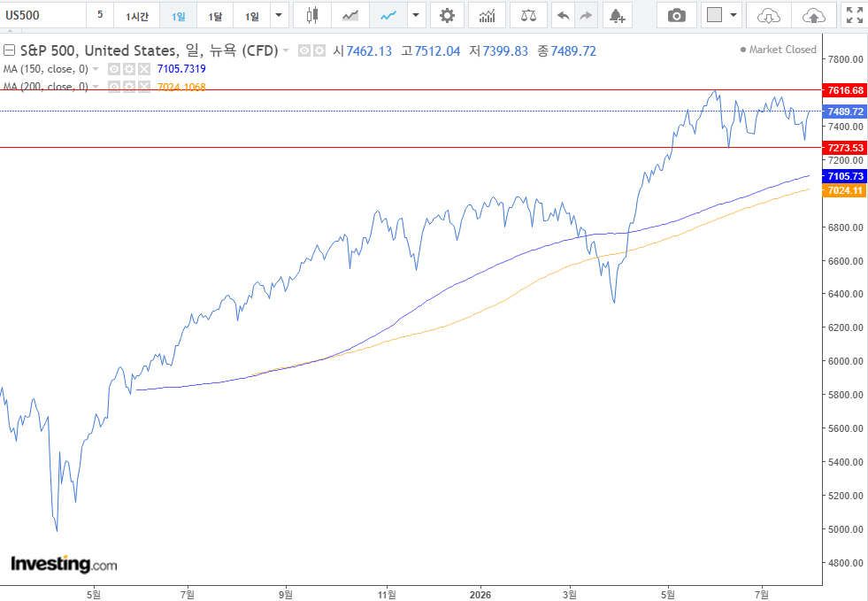
Task: Remove the MA 200 indicator with X
Action: 144,87
